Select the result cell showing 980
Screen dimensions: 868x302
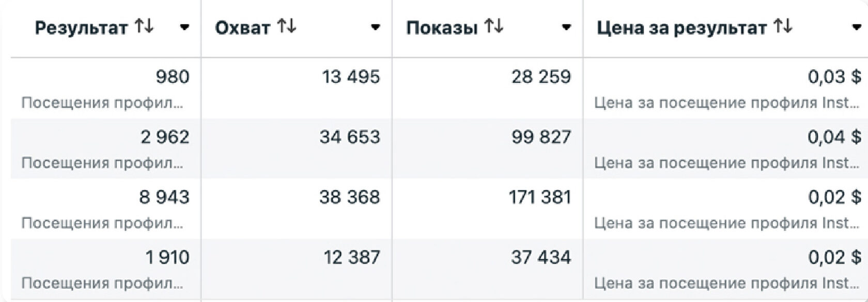(106, 88)
